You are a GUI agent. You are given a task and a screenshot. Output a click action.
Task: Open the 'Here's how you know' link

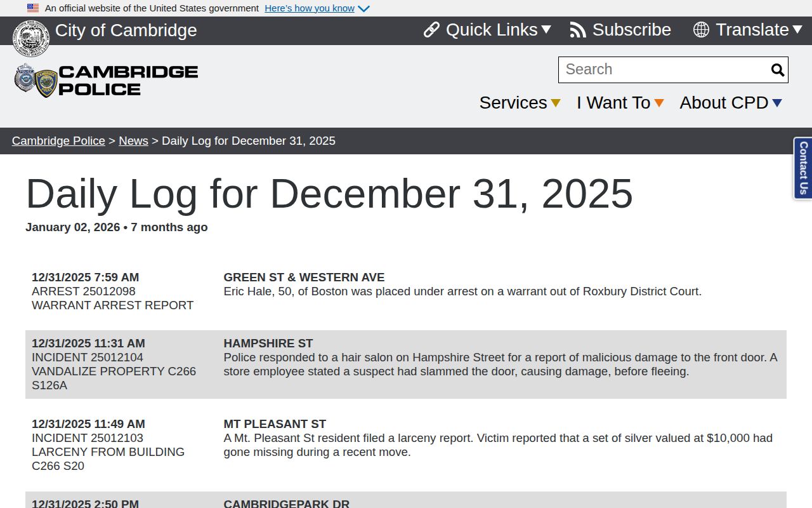310,8
